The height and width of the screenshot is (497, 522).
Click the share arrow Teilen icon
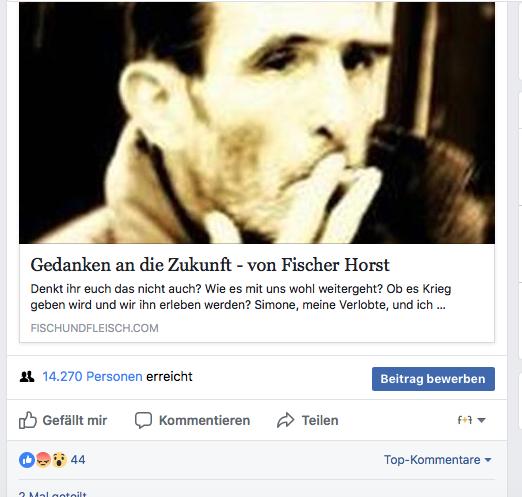click(x=286, y=420)
